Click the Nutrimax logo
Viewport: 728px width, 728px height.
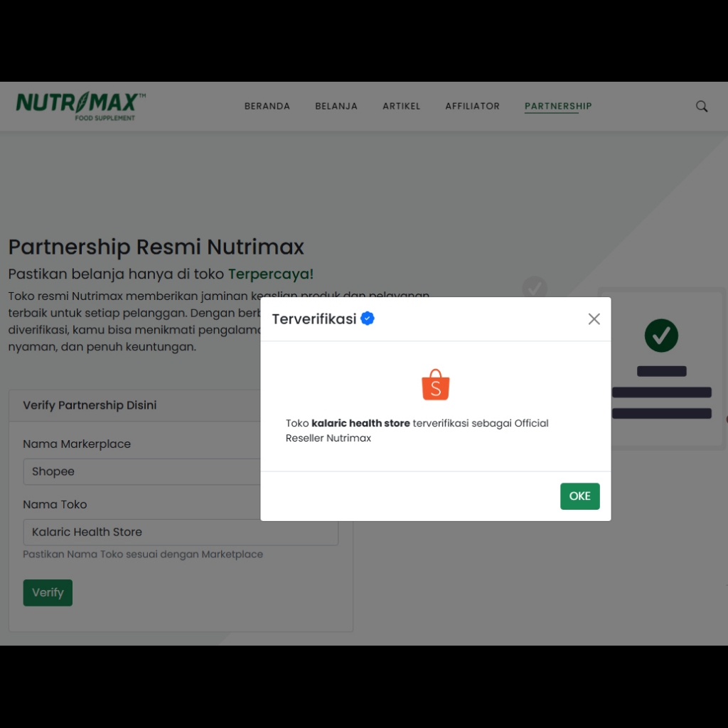click(81, 107)
